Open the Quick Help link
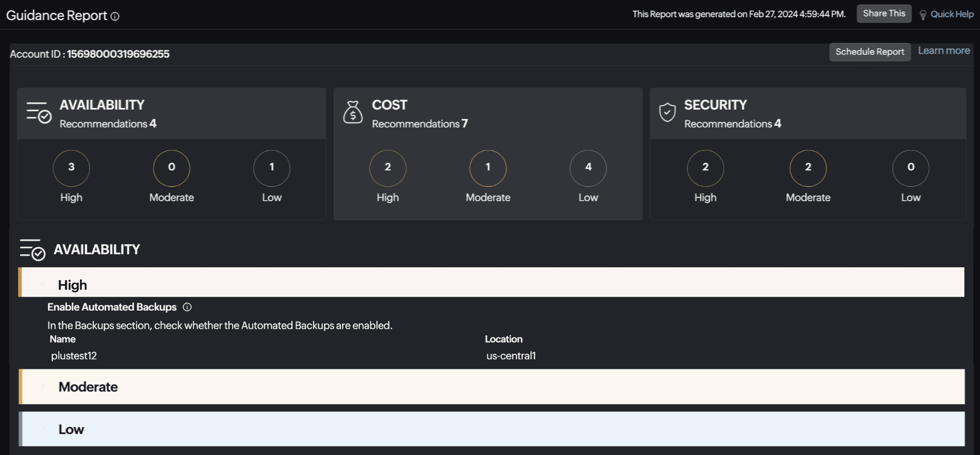The image size is (980, 455). pos(952,15)
